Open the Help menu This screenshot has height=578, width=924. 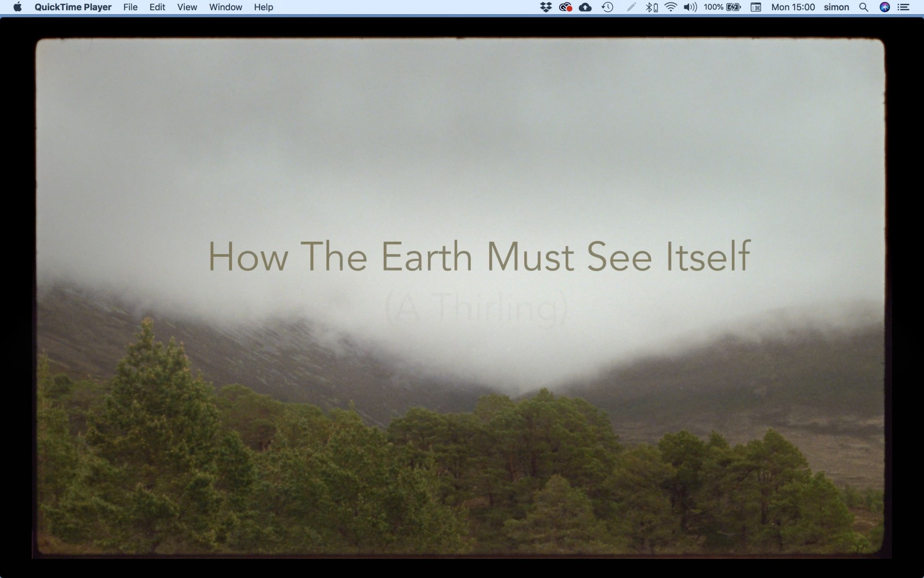[x=263, y=7]
